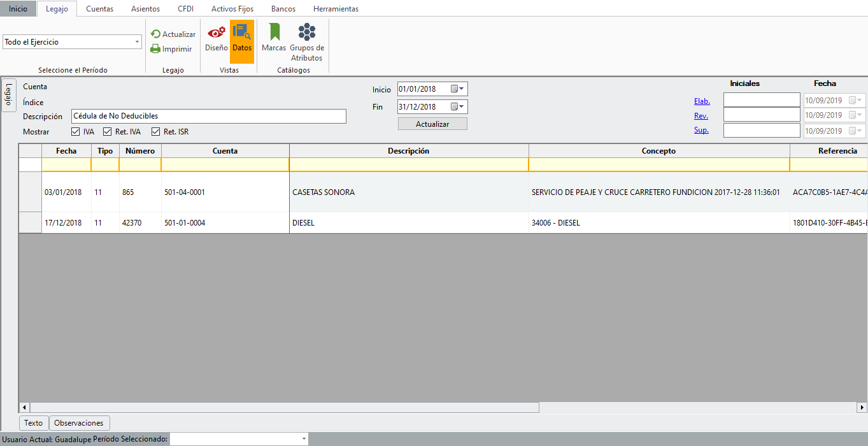The image size is (868, 446).
Task: Disable the Ret. ISR checkbox
Action: coord(155,132)
